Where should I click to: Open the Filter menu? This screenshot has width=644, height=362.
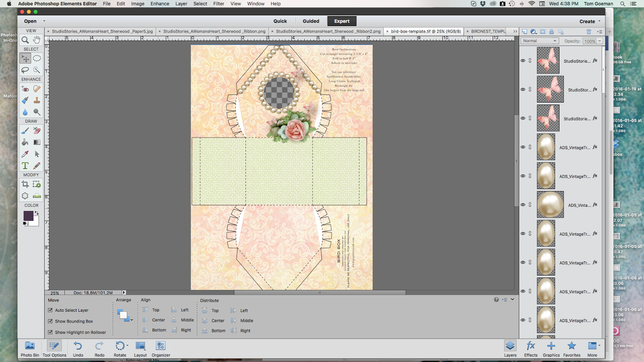[x=219, y=4]
